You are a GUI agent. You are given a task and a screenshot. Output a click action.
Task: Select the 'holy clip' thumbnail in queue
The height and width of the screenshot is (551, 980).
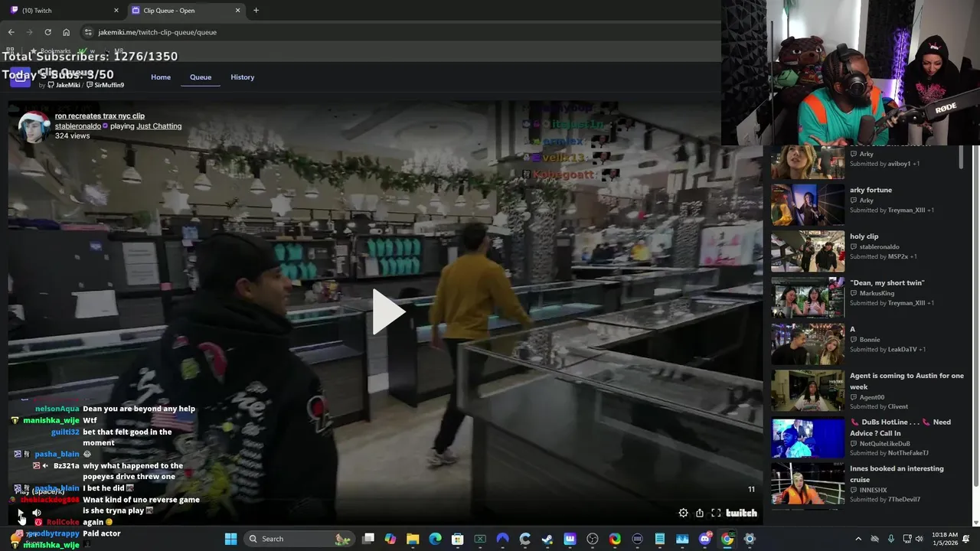click(x=808, y=251)
